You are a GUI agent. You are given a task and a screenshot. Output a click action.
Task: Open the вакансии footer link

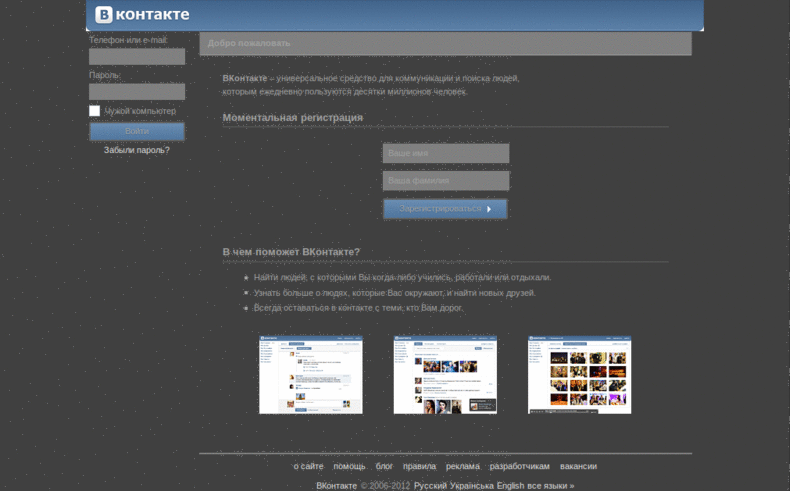(x=578, y=466)
